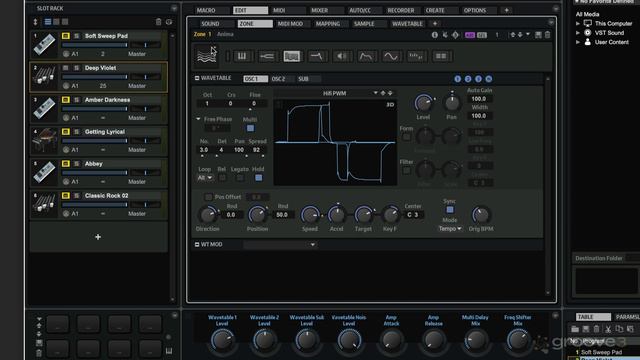This screenshot has width=640, height=360.
Task: Expand User Content in media tree
Action: 578,42
